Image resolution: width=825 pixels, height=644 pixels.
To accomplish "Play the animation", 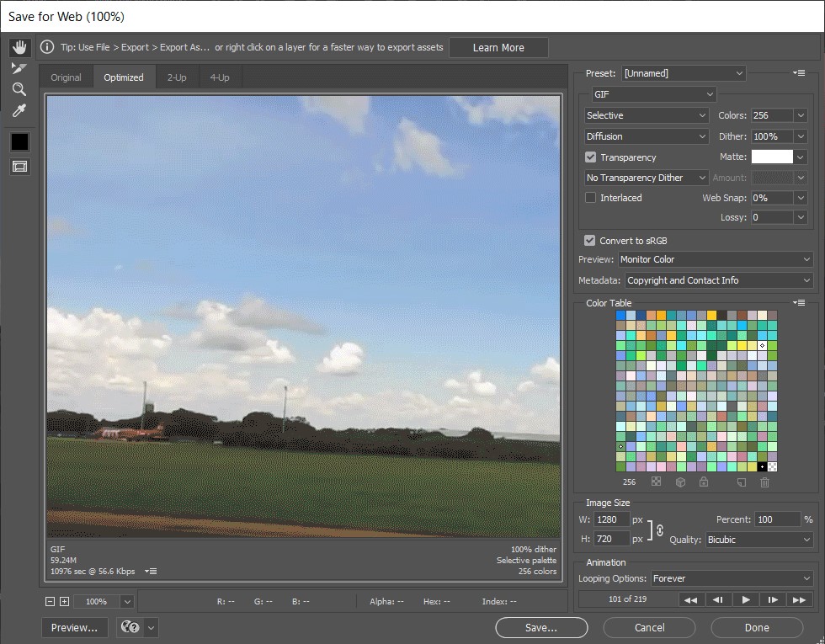I will 746,599.
